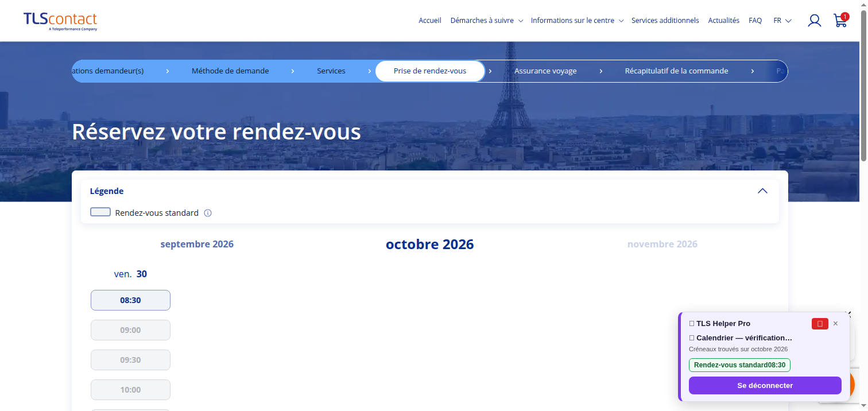Click info icon beside Rendez-vous standard
Viewport: 868px width, 411px height.
click(208, 213)
